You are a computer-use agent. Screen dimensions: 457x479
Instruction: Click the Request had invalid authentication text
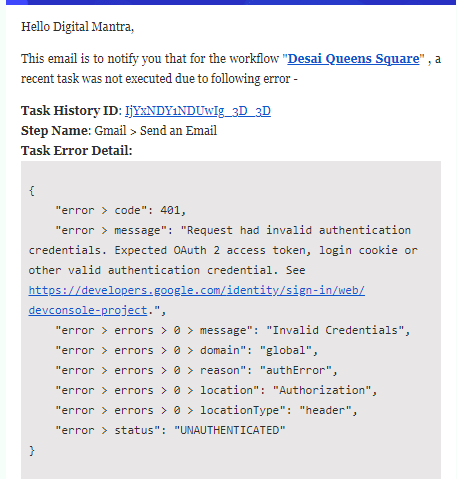click(299, 230)
